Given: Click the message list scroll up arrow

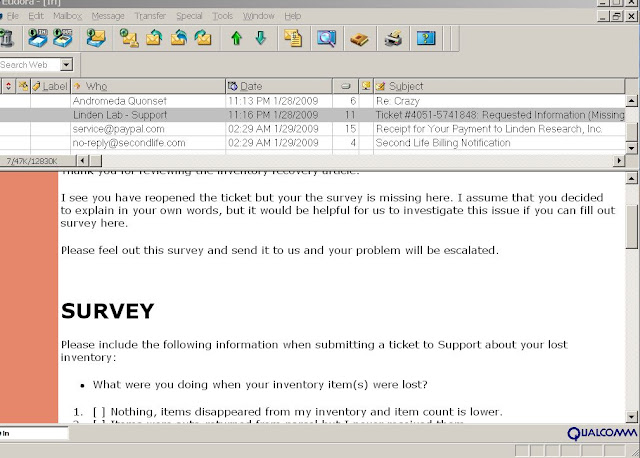Looking at the screenshot, I should click(631, 100).
